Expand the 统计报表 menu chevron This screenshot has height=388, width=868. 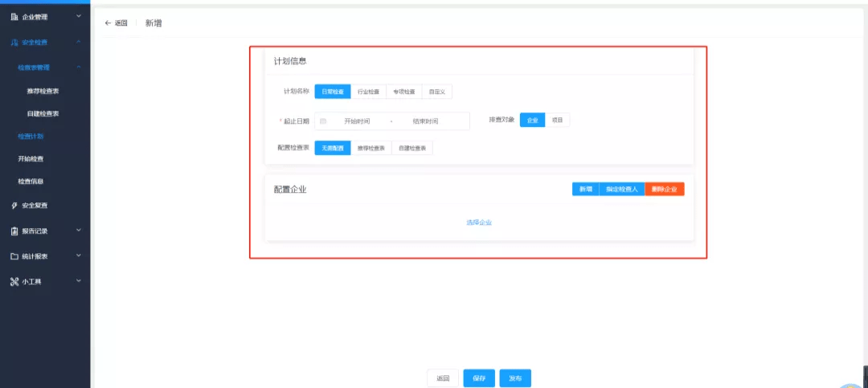[79, 255]
